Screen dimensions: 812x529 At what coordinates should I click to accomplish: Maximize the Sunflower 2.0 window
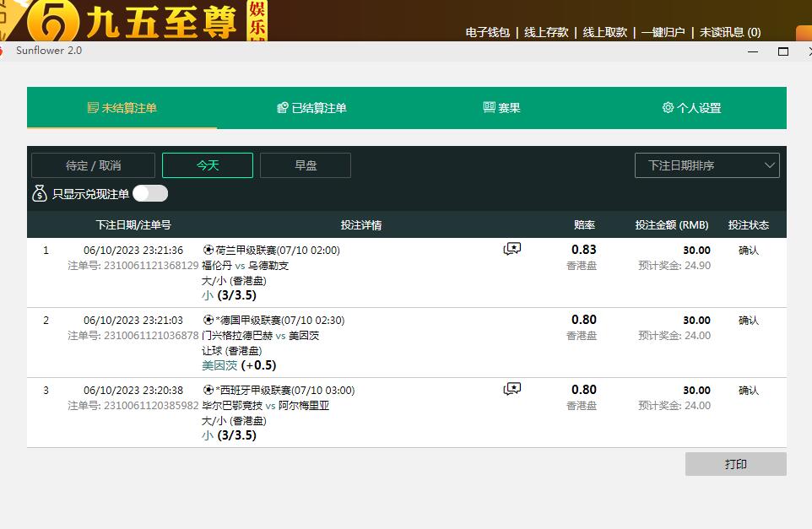(x=782, y=51)
